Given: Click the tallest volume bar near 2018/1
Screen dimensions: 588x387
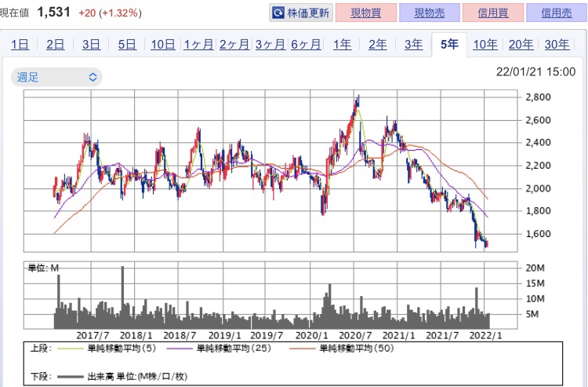Looking at the screenshot, I should (122, 298).
